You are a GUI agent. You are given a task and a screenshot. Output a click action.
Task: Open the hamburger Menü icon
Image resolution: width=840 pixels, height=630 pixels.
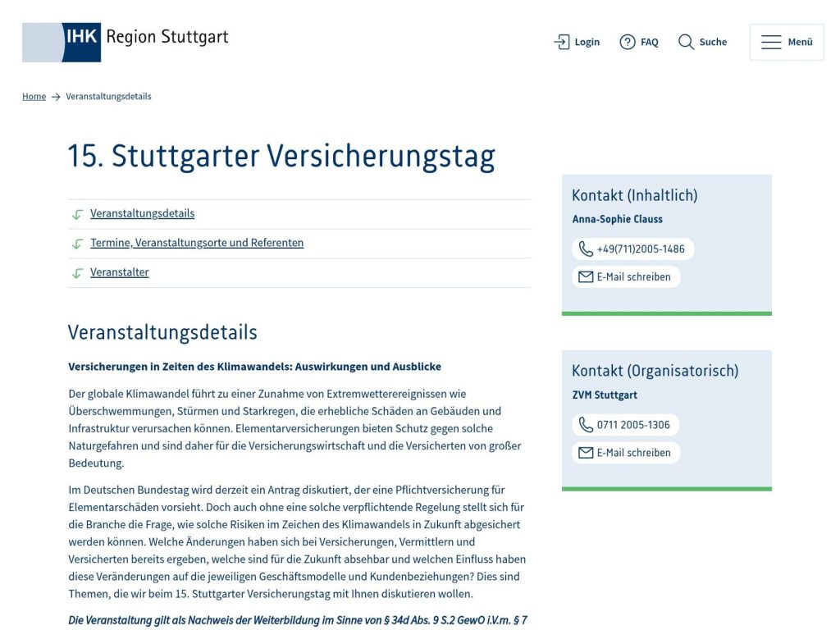(772, 41)
